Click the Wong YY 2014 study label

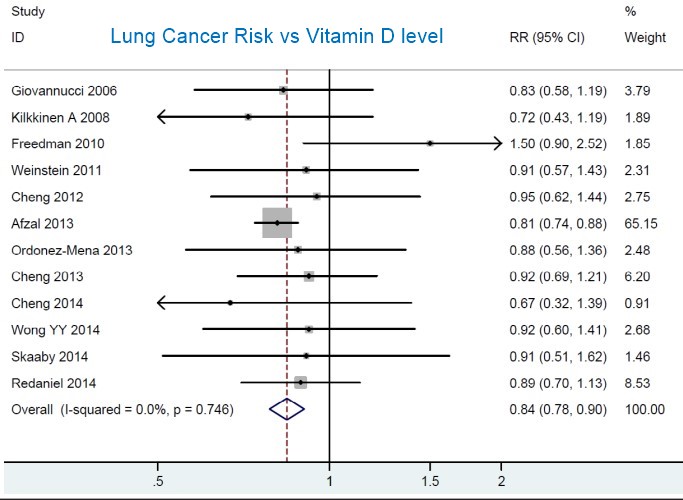click(x=56, y=329)
